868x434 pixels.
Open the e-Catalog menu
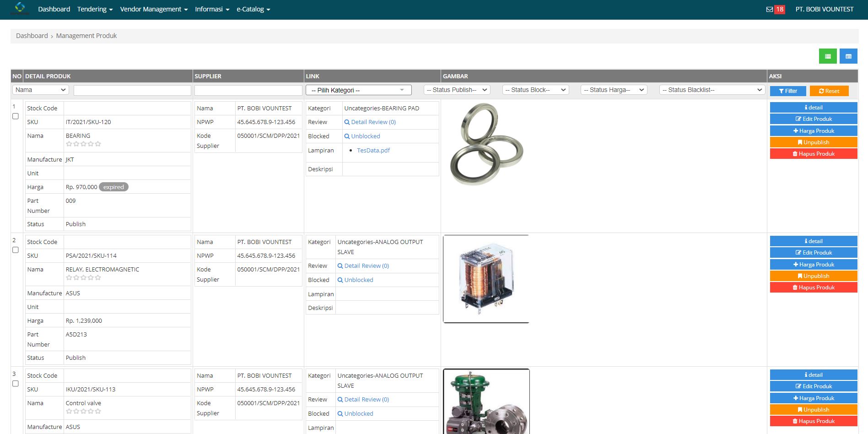click(253, 9)
